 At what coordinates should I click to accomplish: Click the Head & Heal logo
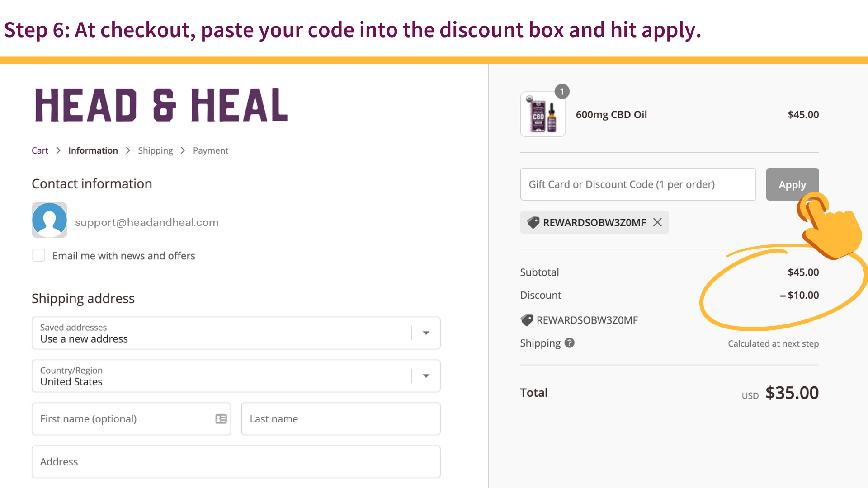tap(161, 105)
